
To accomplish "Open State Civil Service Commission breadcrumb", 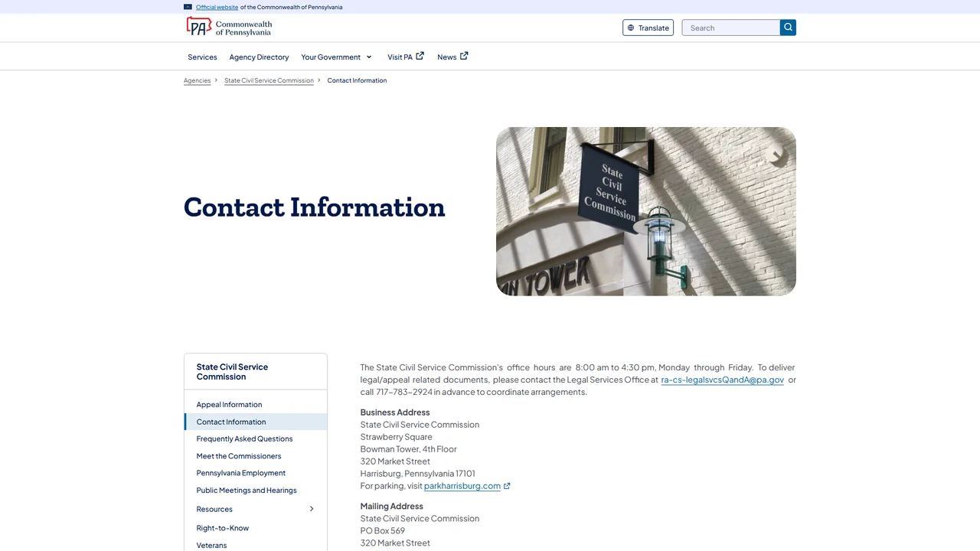I will coord(269,80).
